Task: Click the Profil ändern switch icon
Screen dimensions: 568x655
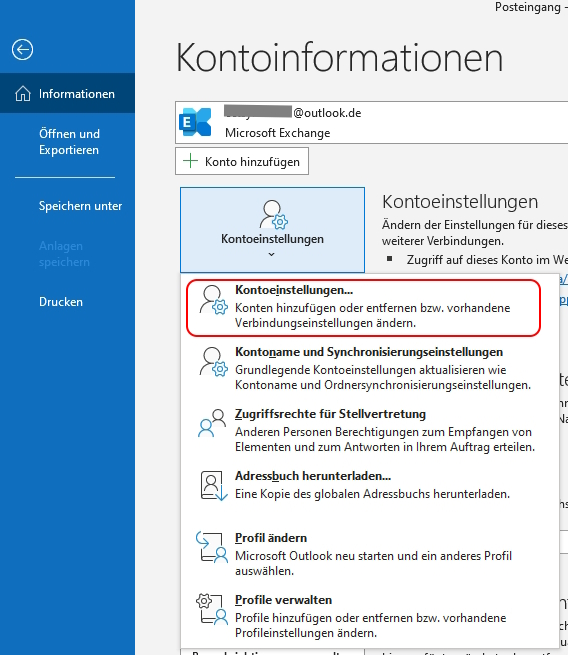Action: [212, 547]
